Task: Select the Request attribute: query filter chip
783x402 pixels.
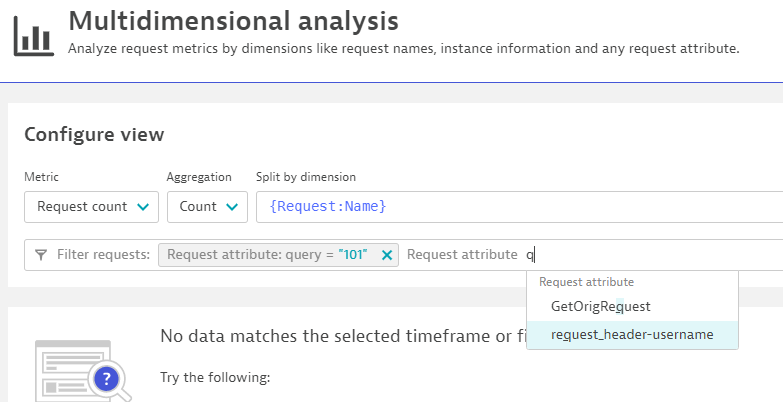Action: tap(267, 255)
